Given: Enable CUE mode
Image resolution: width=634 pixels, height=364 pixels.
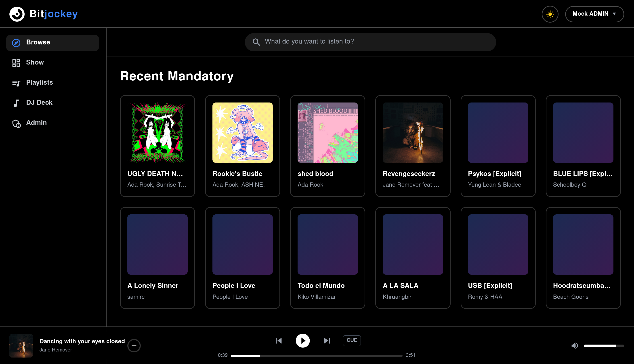Looking at the screenshot, I should click(x=352, y=340).
